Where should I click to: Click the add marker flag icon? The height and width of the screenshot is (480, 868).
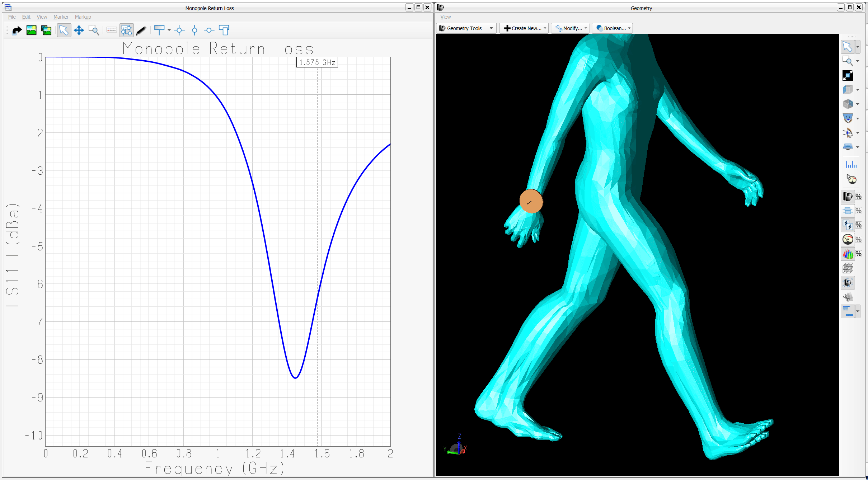tap(159, 30)
